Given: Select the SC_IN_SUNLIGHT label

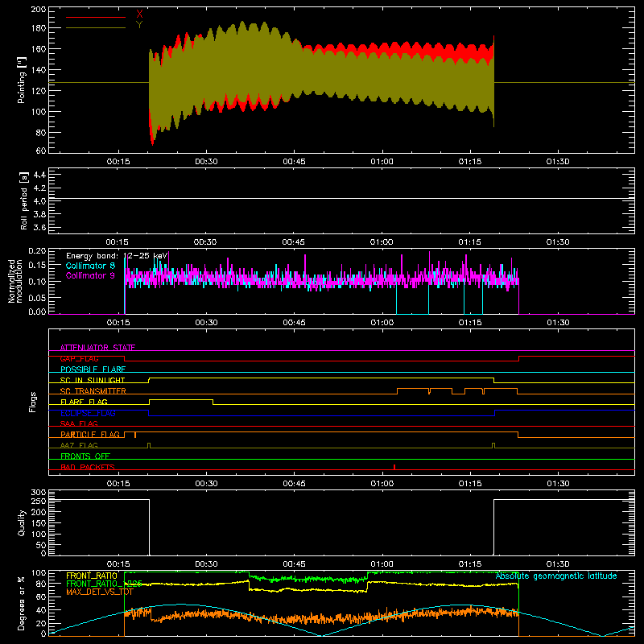Looking at the screenshot, I should click(x=93, y=380).
